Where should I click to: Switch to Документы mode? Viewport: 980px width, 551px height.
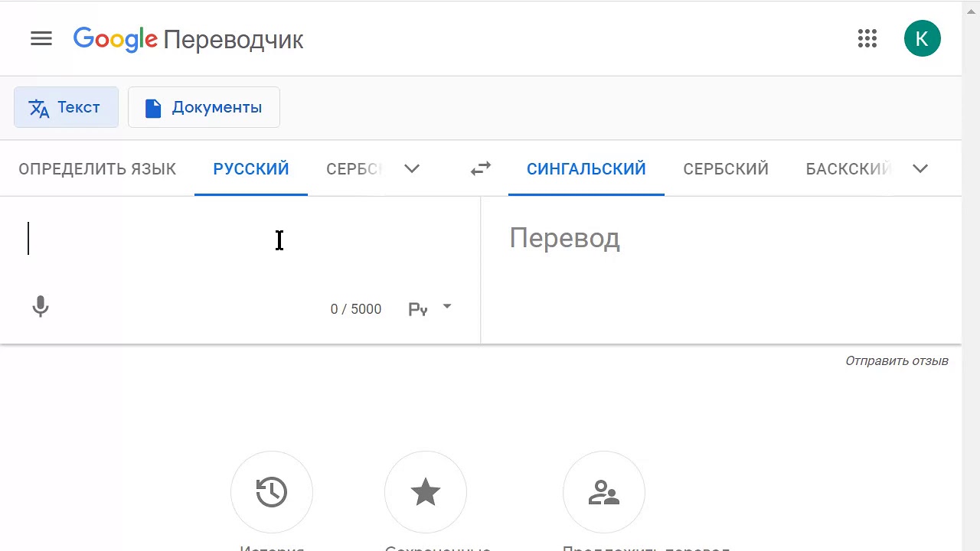click(x=204, y=107)
